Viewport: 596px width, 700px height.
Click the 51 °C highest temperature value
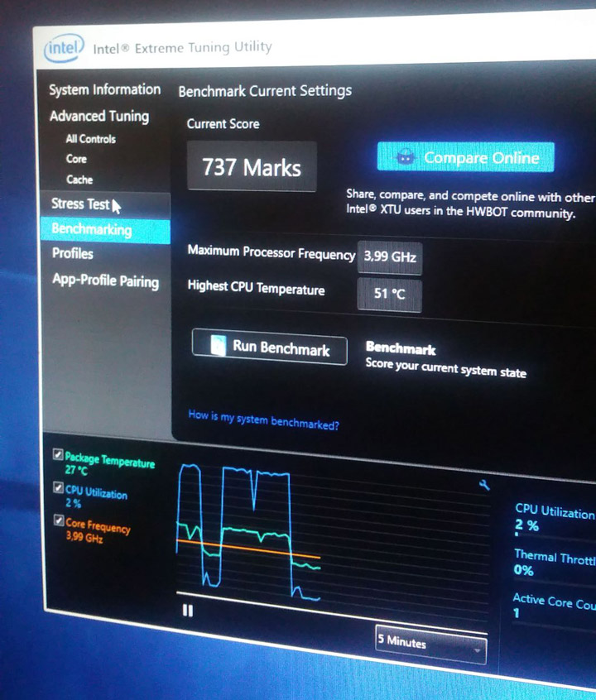coord(390,294)
